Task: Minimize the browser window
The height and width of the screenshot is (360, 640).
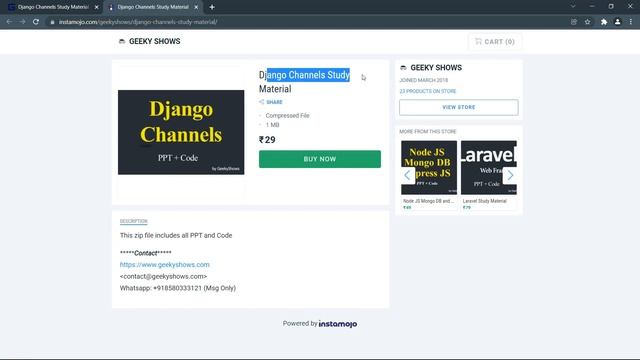Action: click(592, 7)
